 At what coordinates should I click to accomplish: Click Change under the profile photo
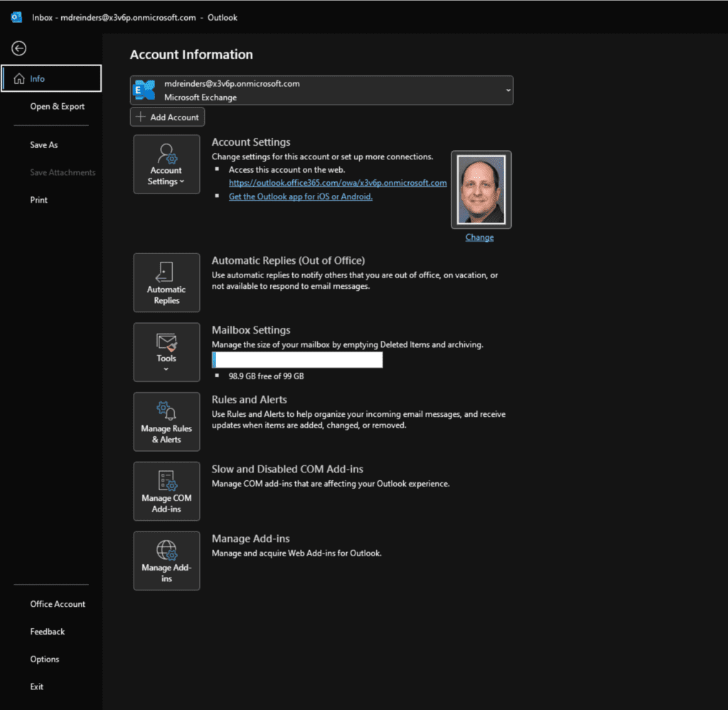pyautogui.click(x=480, y=238)
